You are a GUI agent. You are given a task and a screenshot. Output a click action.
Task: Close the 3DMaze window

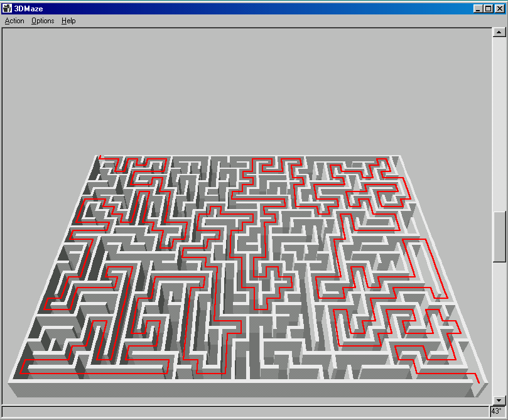point(500,9)
